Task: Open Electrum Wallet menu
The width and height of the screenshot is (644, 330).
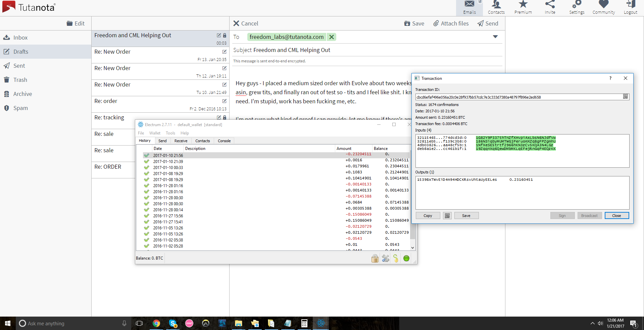Action: pyautogui.click(x=155, y=133)
